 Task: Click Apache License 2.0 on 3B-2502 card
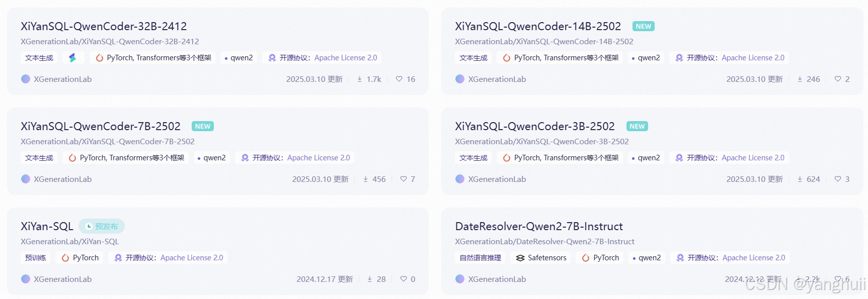click(x=753, y=158)
